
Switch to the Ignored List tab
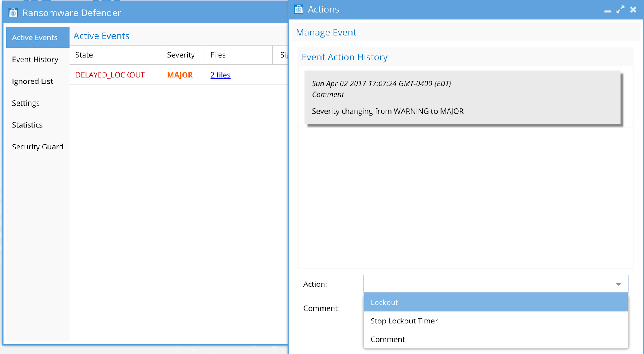[38, 81]
